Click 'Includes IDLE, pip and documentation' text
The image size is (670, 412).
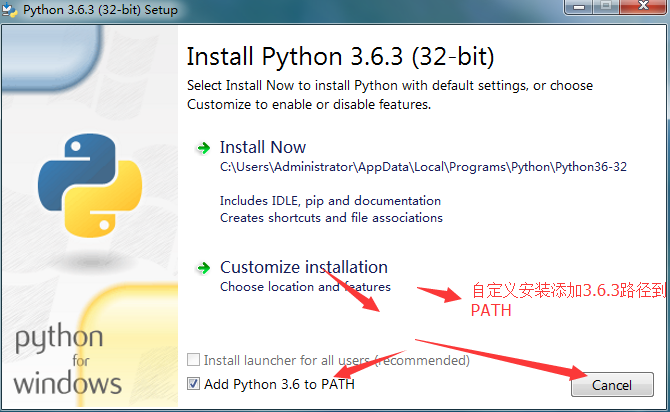click(330, 201)
